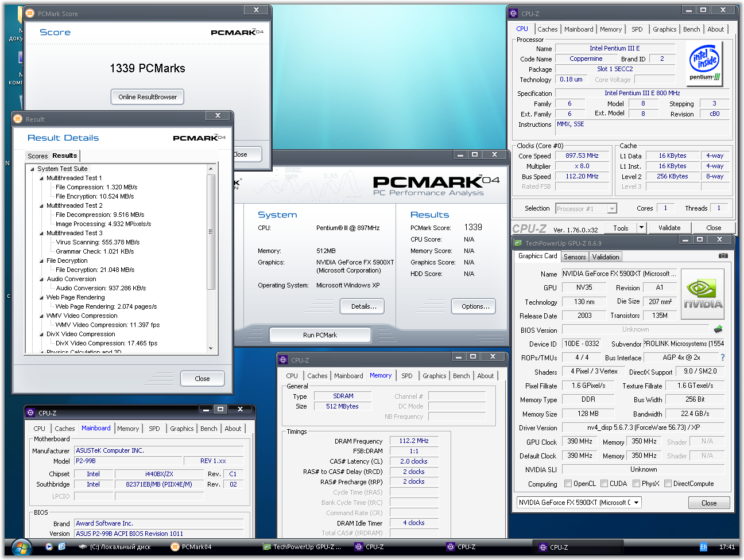Switch to Scores tab in Result window
The width and height of the screenshot is (744, 560).
coord(38,156)
